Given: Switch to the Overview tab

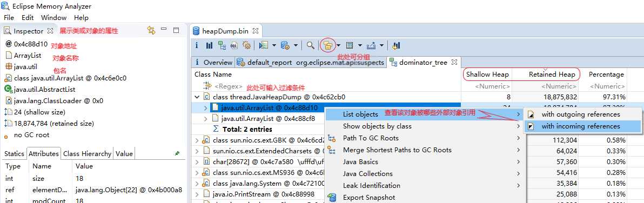Looking at the screenshot, I should tap(213, 62).
